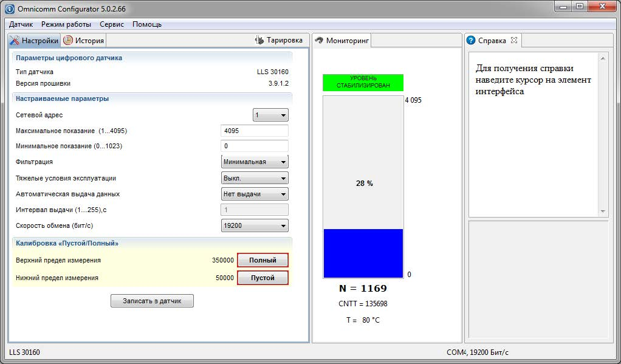
Task: Switch to the Настройки tab
Action: (x=34, y=40)
